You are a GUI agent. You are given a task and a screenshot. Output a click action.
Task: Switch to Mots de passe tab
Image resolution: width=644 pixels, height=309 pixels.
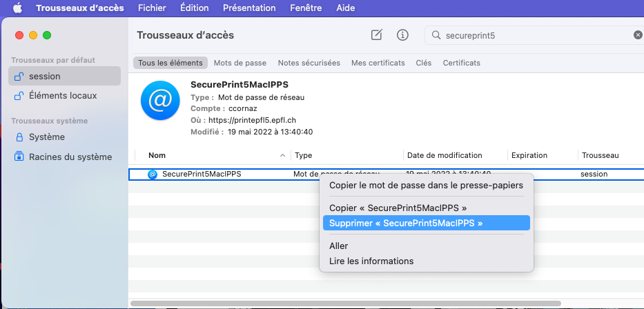click(x=240, y=63)
